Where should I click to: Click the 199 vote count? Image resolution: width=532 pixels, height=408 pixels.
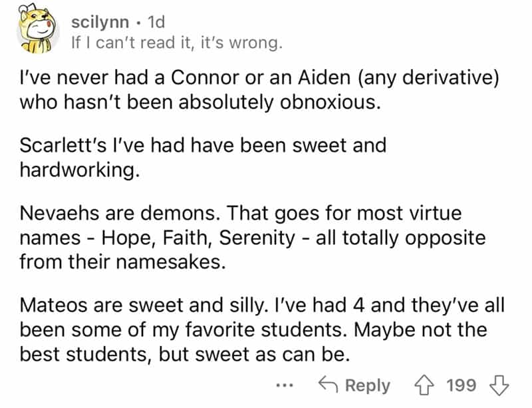click(461, 385)
